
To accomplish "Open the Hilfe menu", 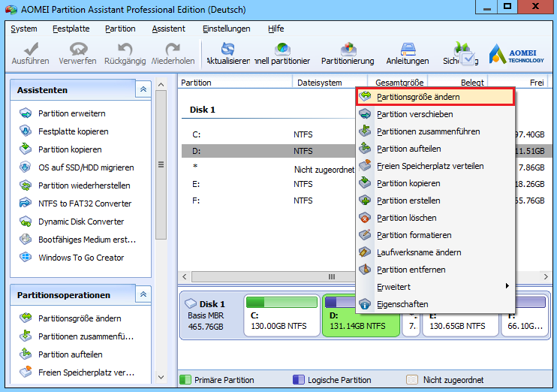I will 276,29.
